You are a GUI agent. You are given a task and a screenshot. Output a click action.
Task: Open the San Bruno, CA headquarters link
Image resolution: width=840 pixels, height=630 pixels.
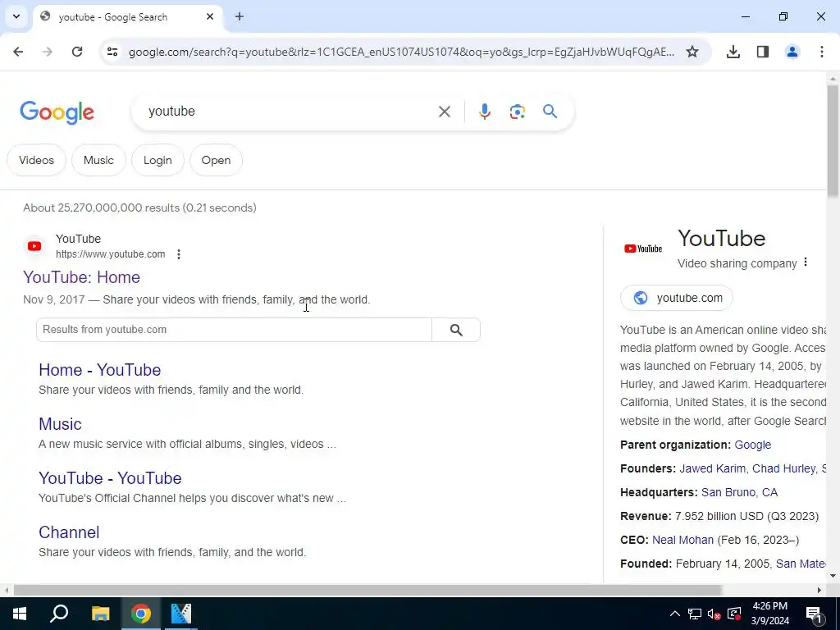739,492
